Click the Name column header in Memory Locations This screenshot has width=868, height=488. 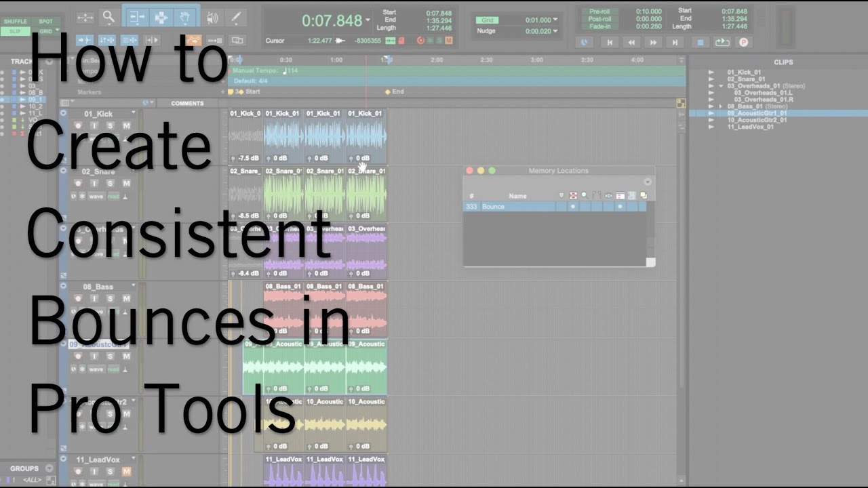517,196
